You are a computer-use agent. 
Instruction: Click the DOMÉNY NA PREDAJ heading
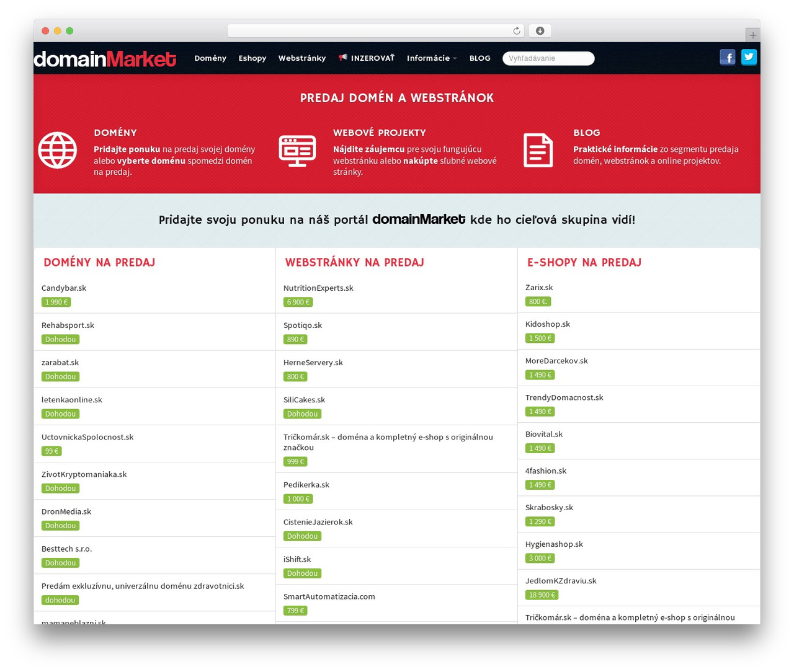click(x=99, y=263)
